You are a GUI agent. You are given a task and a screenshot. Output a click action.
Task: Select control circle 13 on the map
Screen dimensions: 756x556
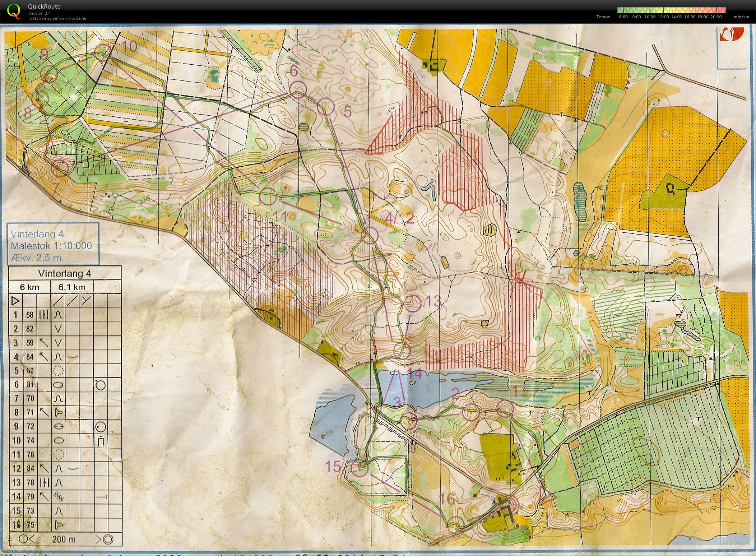413,303
